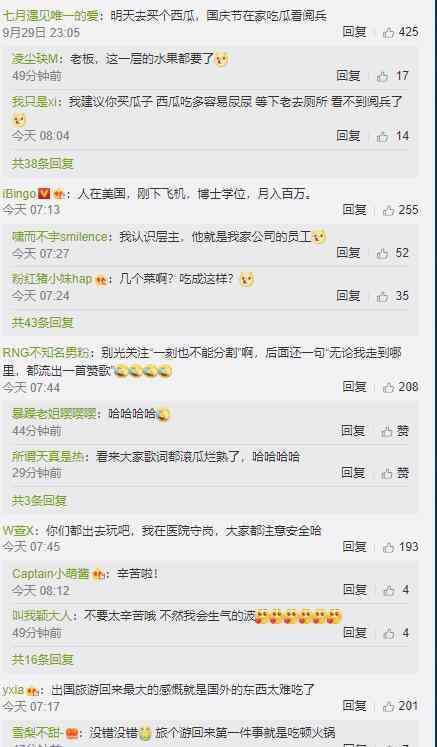Open the Captain小萌酱 username link
Image resolution: width=437 pixels, height=747 pixels.
point(51,574)
